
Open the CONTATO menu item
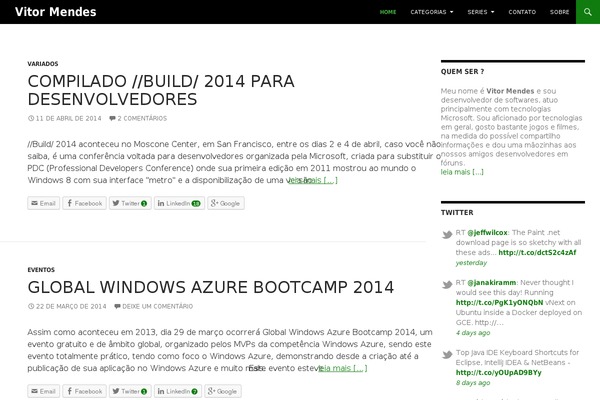coord(522,12)
